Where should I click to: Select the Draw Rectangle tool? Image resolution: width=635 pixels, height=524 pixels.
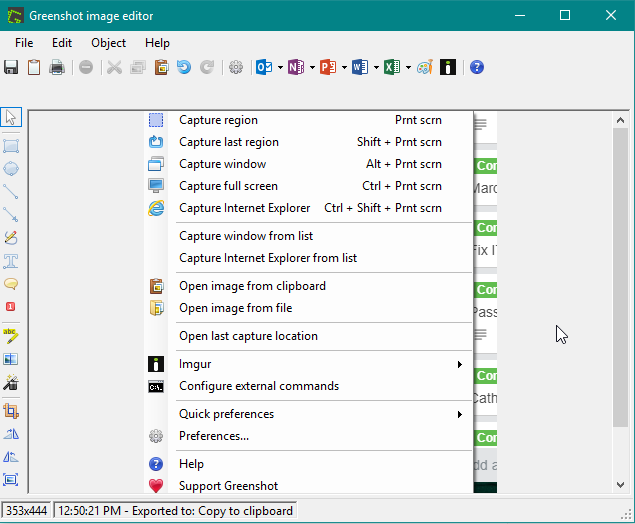[x=11, y=146]
